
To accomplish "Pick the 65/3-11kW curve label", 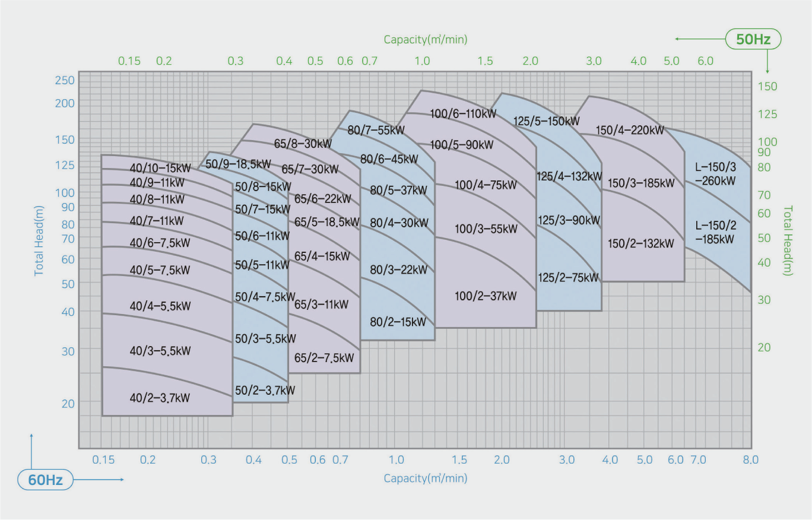I will pyautogui.click(x=321, y=305).
